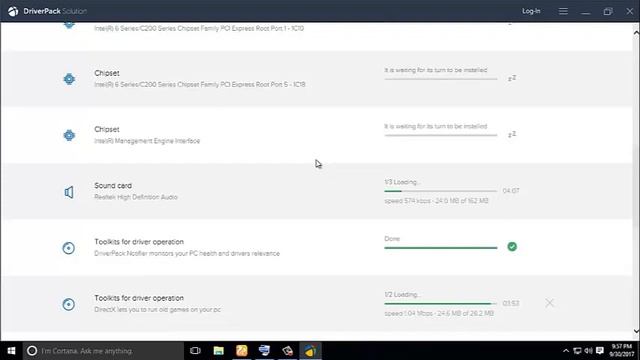640x360 pixels.
Task: Cancel the DirectX download with X
Action: tap(549, 303)
